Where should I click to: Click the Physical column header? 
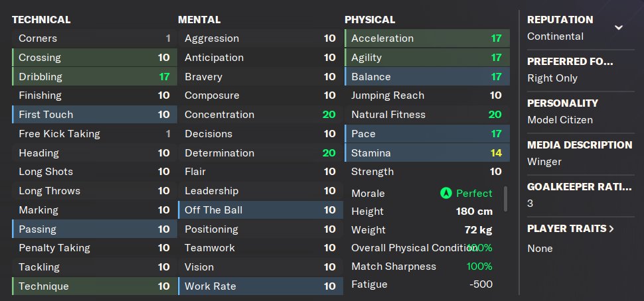370,20
